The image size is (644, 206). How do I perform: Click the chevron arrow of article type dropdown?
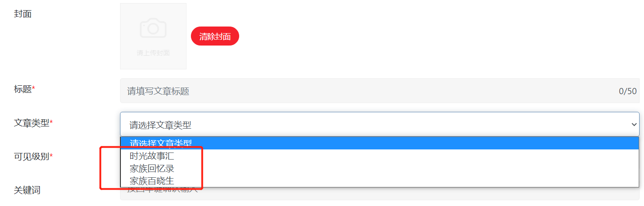(634, 125)
